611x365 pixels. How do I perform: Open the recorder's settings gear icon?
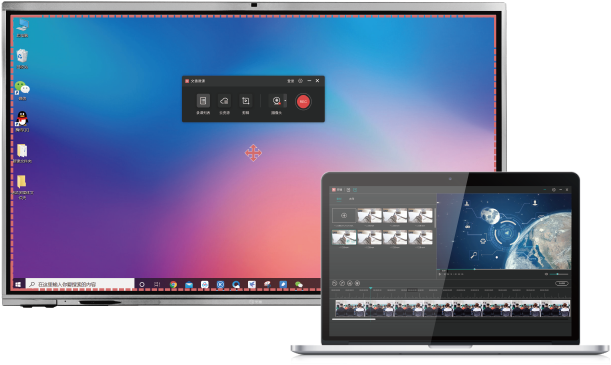point(300,81)
